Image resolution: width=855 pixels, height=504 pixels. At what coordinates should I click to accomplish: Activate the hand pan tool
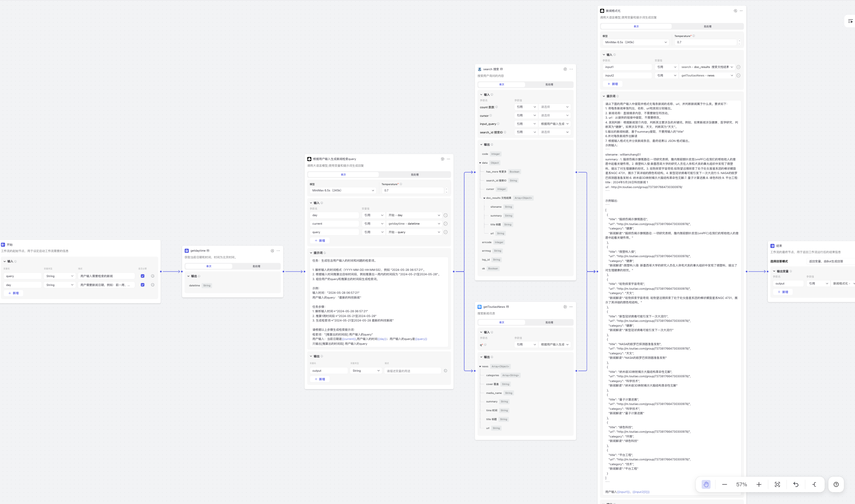tap(706, 484)
